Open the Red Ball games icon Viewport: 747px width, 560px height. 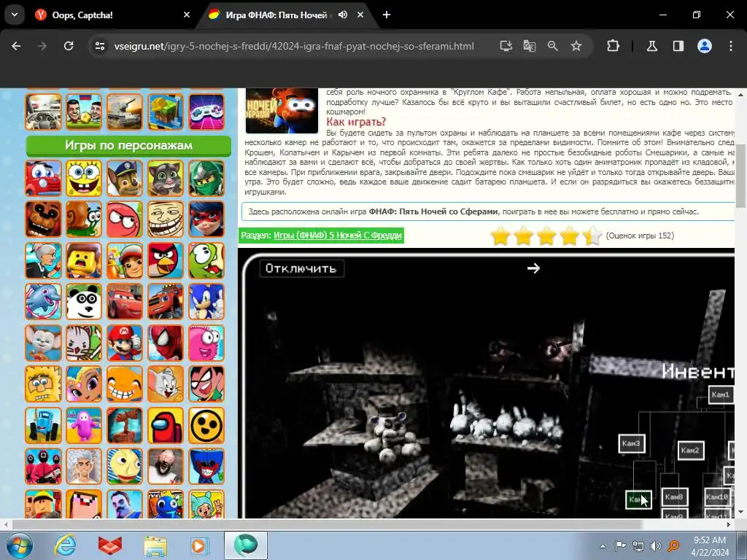coord(125,219)
